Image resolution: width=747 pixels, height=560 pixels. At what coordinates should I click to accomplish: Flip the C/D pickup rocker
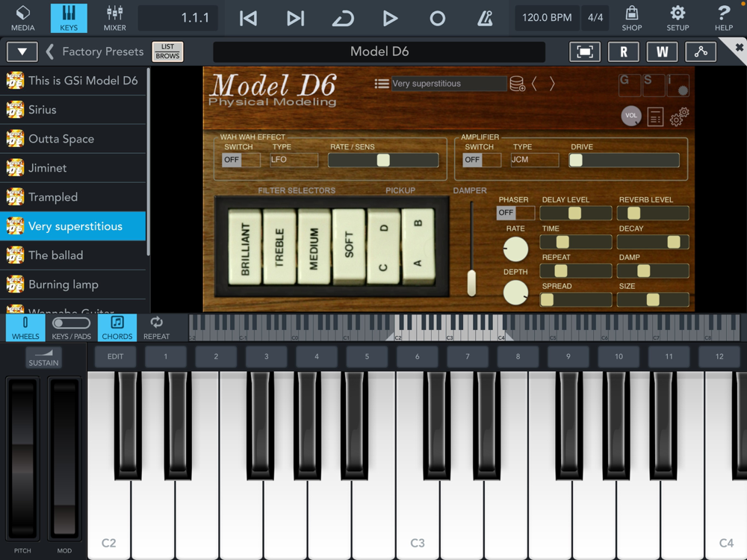coord(383,246)
